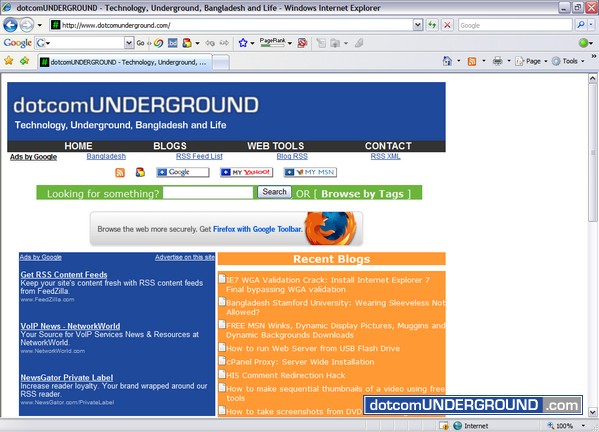Expand the Google toolbar search box dropdown
Viewport: 599px width, 432px height.
point(129,43)
